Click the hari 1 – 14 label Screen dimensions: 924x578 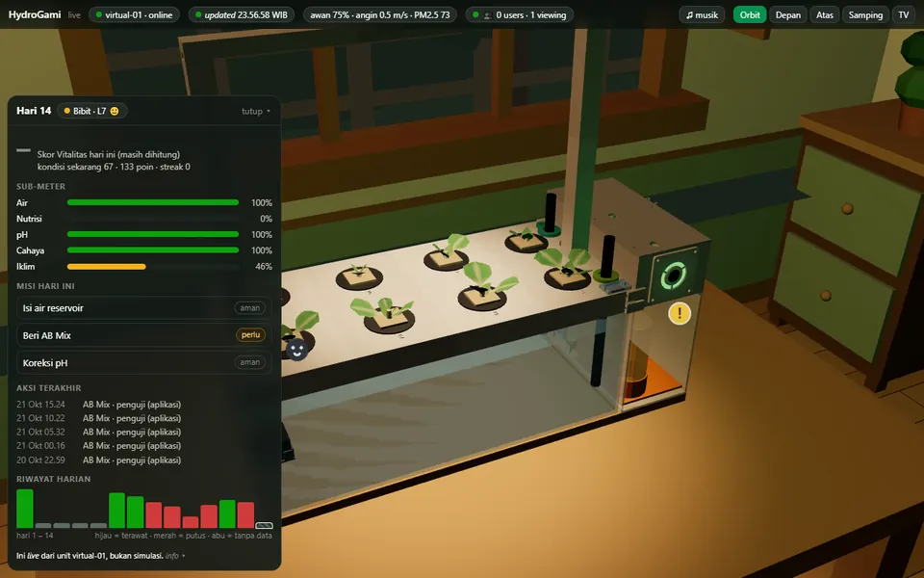click(x=35, y=536)
